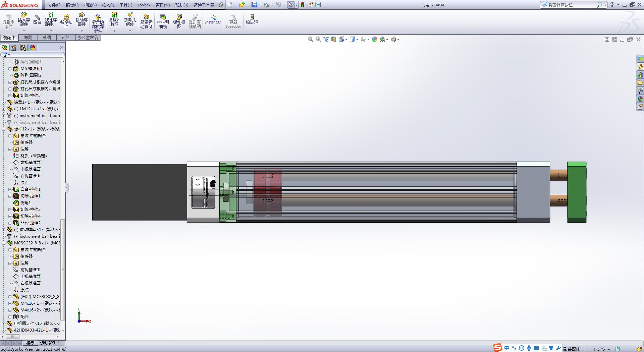Toggle the Sogou punctuation mode button
The height and width of the screenshot is (352, 644).
coord(514,348)
